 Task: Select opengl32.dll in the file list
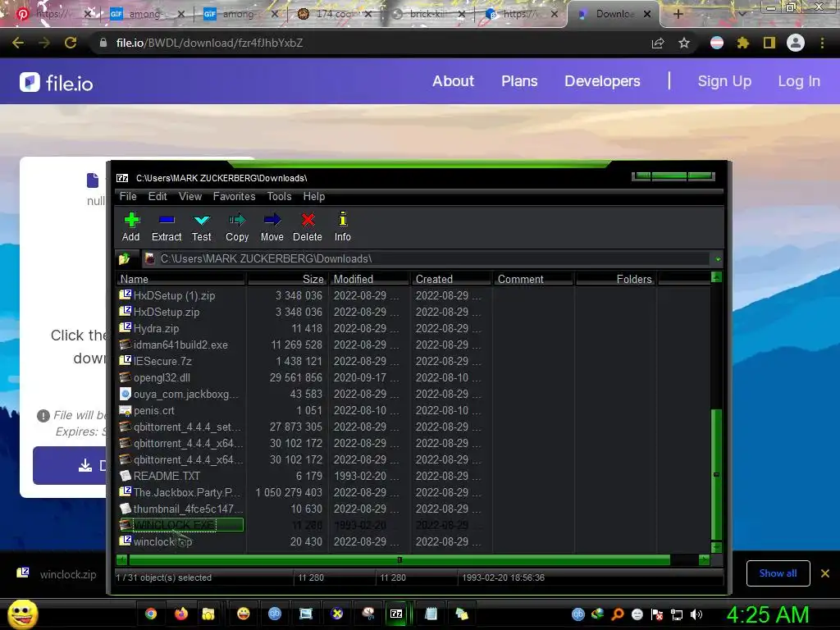(181, 377)
